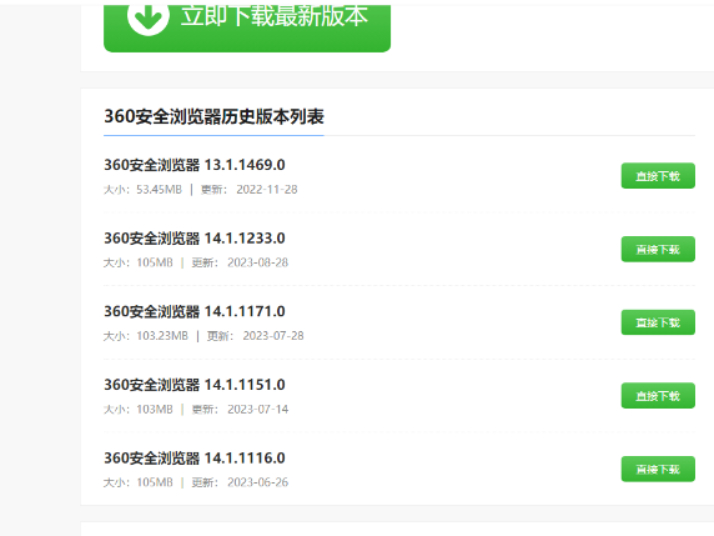
Task: Open the 360安全浏览器 14.1.1151.0 title link
Action: [x=194, y=385]
